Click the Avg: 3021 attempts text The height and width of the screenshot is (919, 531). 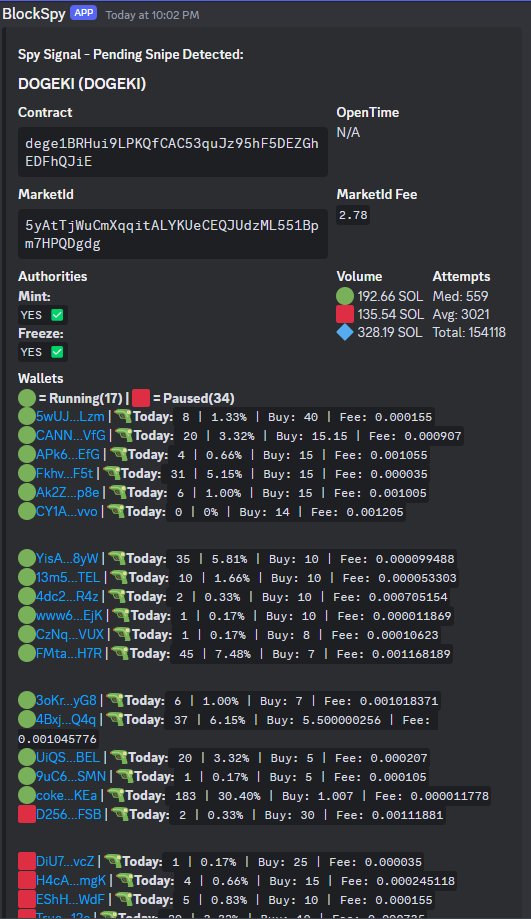click(x=461, y=314)
